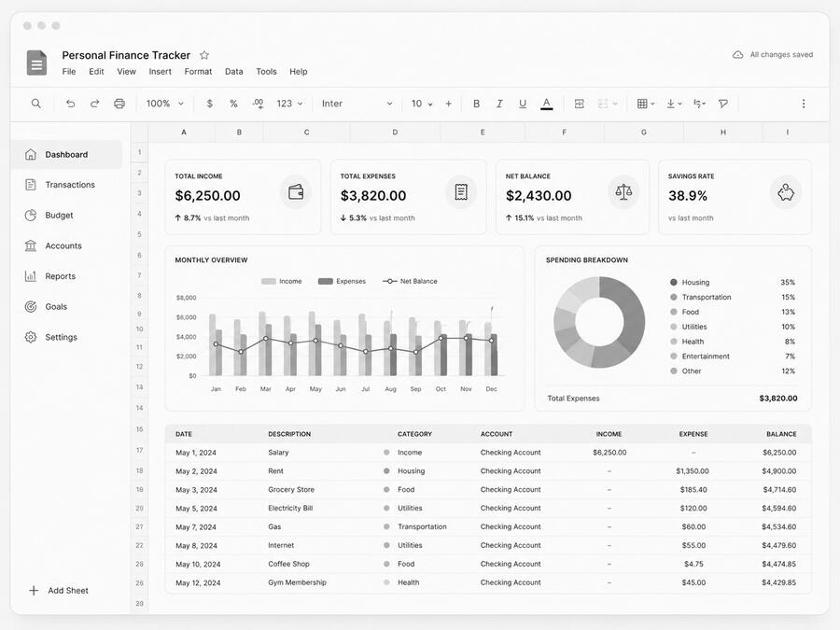Screen dimensions: 840x630
Task: Open the three-dot more options menu
Action: [x=803, y=104]
